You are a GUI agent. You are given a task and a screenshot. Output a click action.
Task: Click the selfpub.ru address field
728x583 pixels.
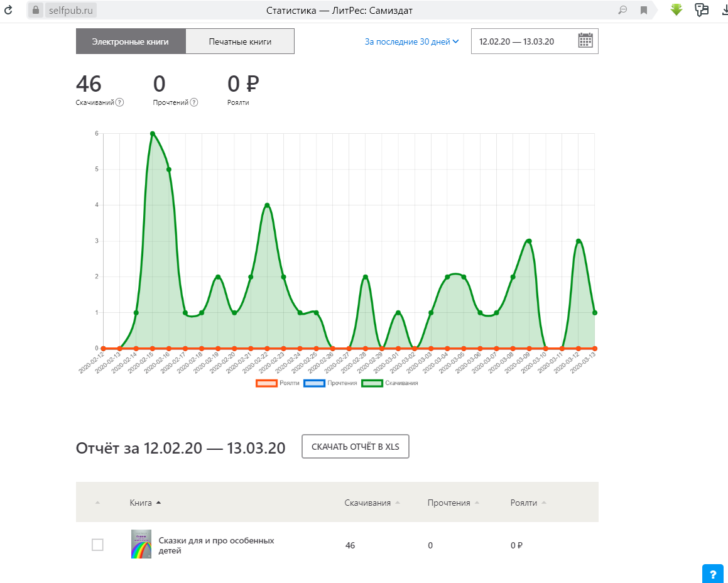[x=70, y=10]
